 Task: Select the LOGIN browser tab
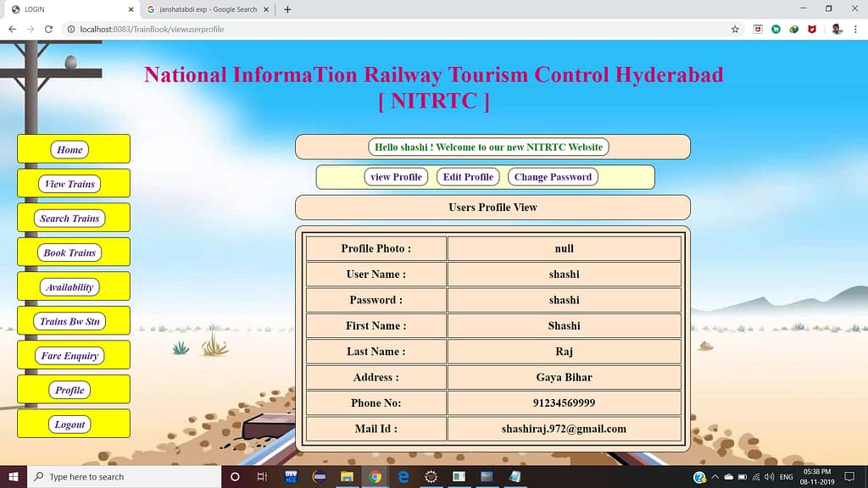pyautogui.click(x=68, y=9)
